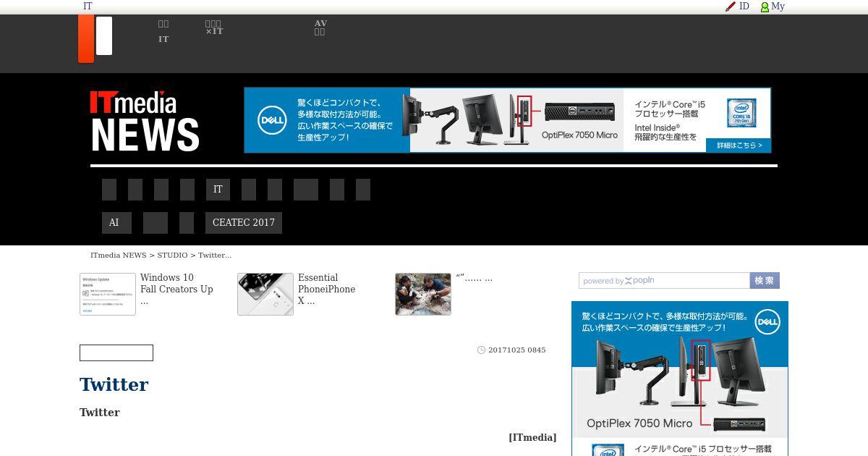Open the My link in top bar
The image size is (868, 456).
778,7
